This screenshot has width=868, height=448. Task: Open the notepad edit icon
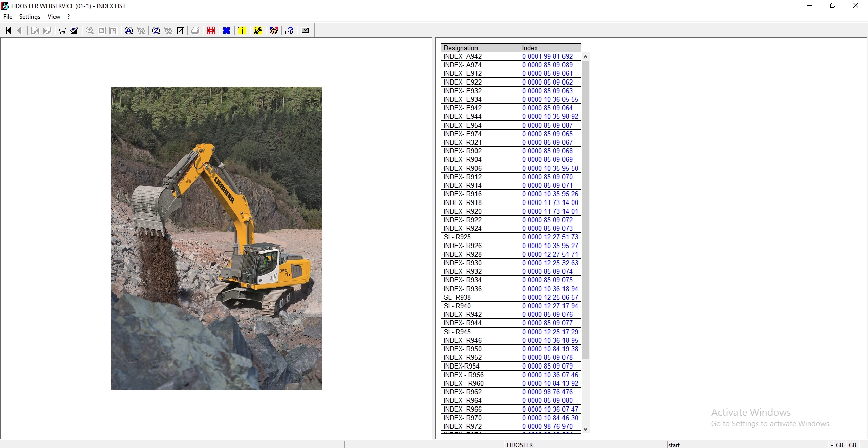[x=180, y=31]
